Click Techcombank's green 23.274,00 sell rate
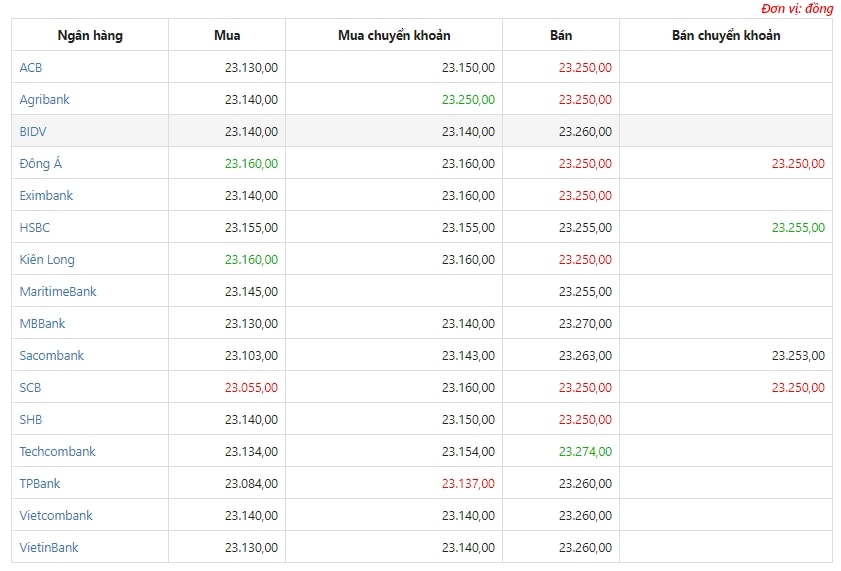 point(585,451)
